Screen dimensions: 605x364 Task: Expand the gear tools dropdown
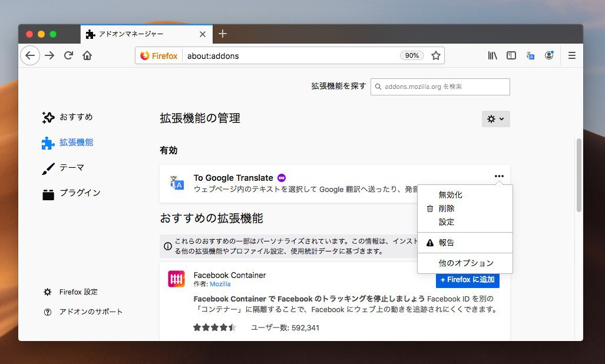[496, 119]
